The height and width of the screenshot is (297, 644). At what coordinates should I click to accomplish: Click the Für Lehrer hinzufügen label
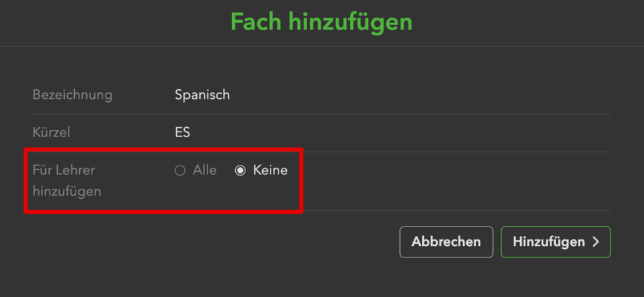pyautogui.click(x=67, y=181)
